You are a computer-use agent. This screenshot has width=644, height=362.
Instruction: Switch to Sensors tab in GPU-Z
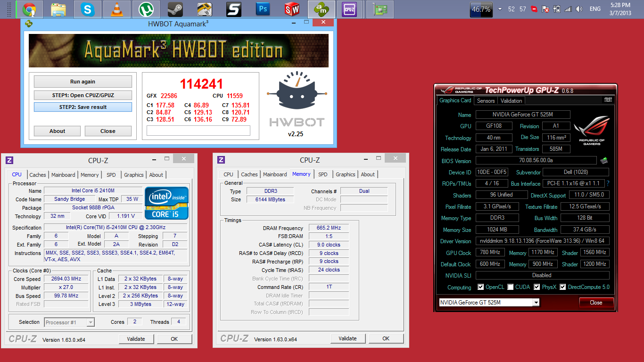click(x=486, y=101)
